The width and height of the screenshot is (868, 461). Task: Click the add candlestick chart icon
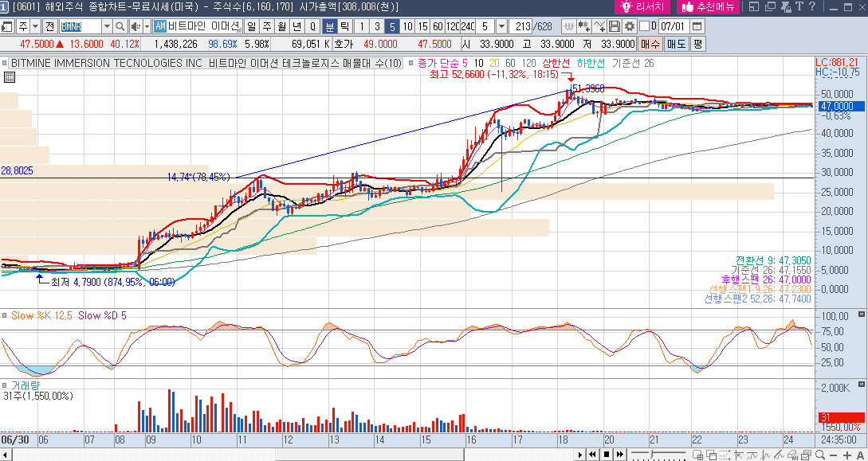pos(583,26)
